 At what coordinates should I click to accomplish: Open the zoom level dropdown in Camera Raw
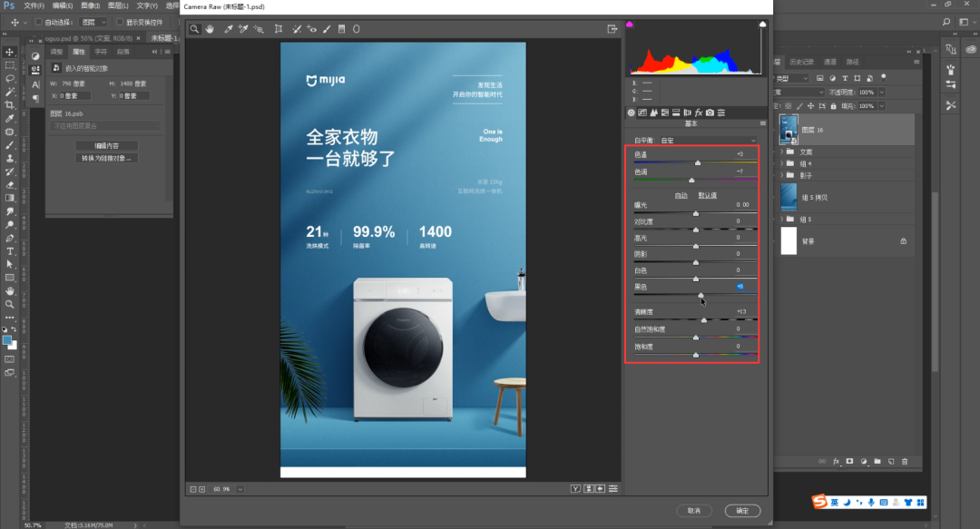(240, 489)
